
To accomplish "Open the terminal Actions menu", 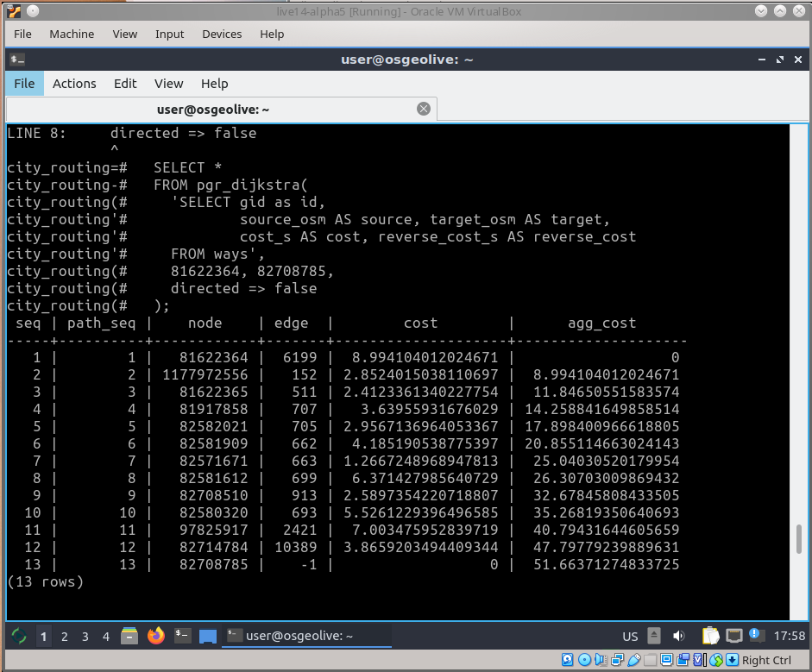I will tap(74, 84).
